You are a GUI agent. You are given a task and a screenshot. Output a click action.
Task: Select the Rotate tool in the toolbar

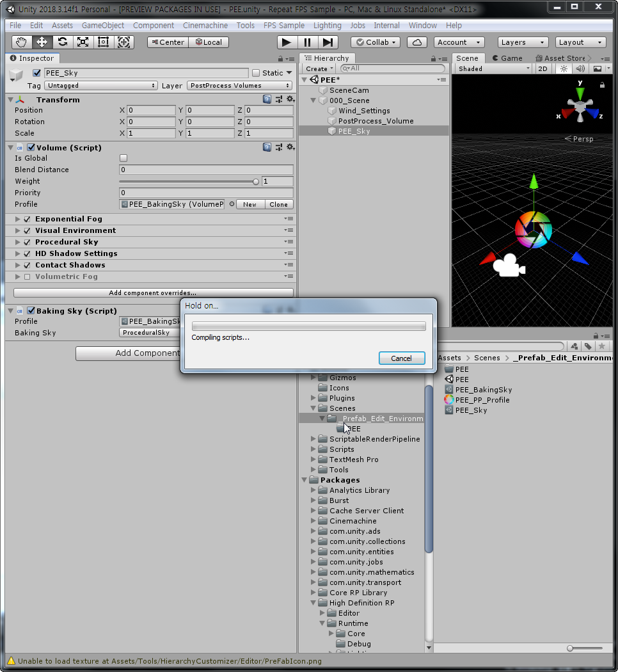pos(63,42)
